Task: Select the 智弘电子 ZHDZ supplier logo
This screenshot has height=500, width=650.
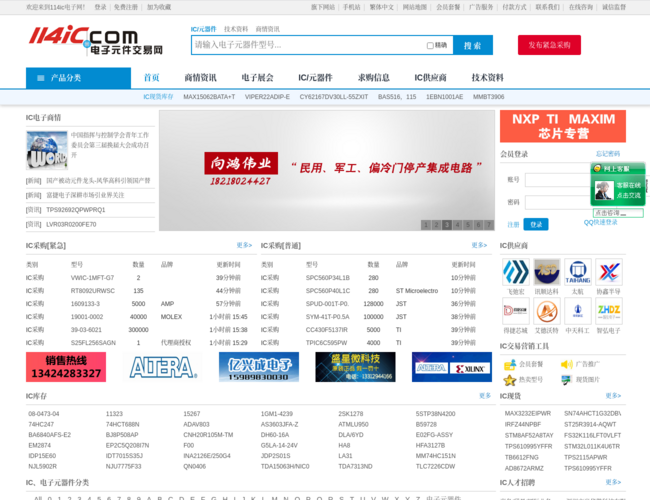Action: [x=608, y=311]
